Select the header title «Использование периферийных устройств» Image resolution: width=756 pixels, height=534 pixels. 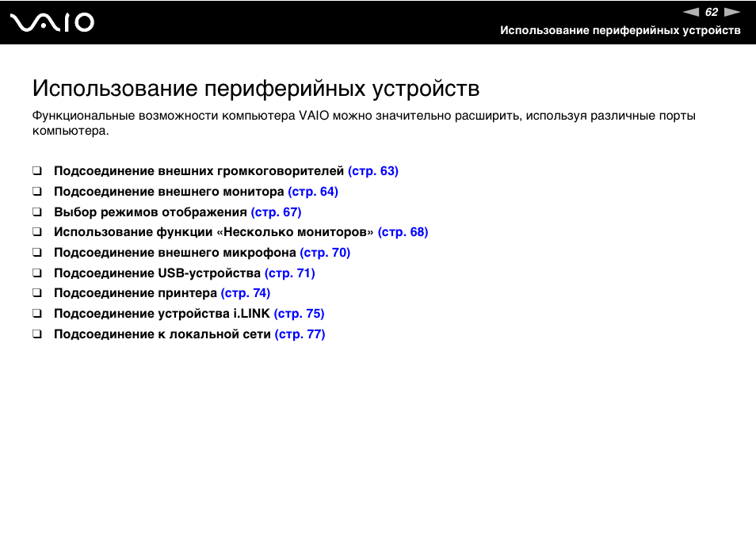click(620, 31)
